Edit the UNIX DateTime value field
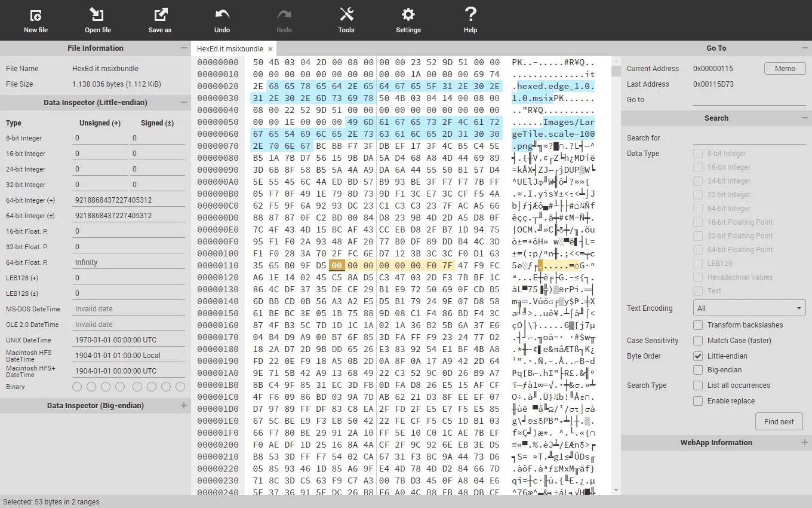812x508 pixels. [129, 340]
